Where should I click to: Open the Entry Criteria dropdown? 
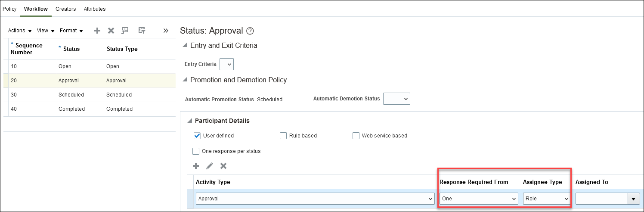pos(226,64)
